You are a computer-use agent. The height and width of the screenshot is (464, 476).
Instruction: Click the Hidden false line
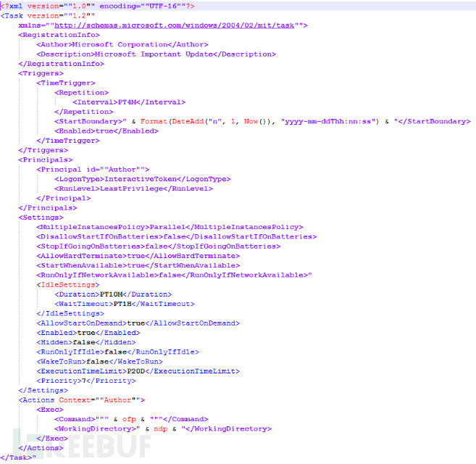[86, 342]
